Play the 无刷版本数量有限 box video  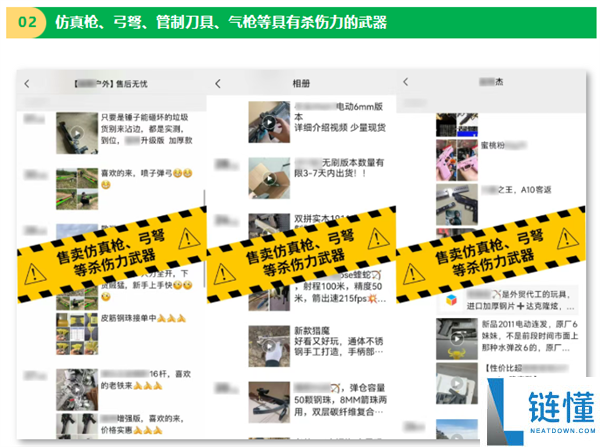pos(269,178)
